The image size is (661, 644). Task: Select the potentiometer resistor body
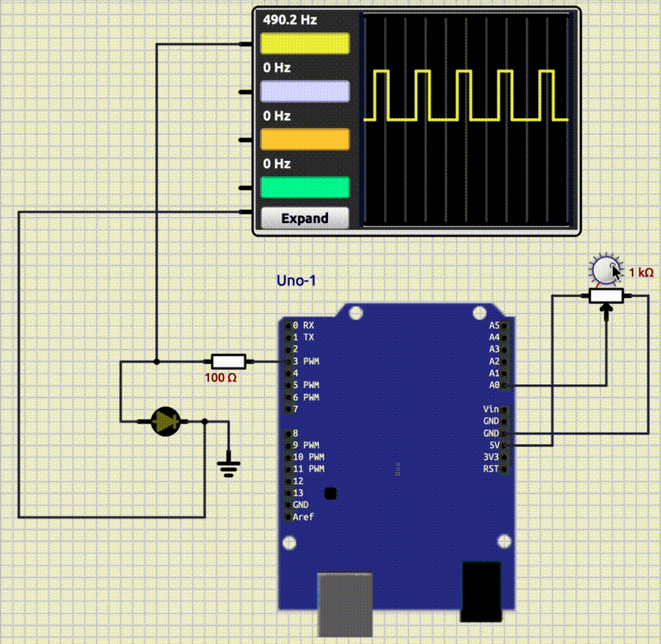click(x=607, y=296)
